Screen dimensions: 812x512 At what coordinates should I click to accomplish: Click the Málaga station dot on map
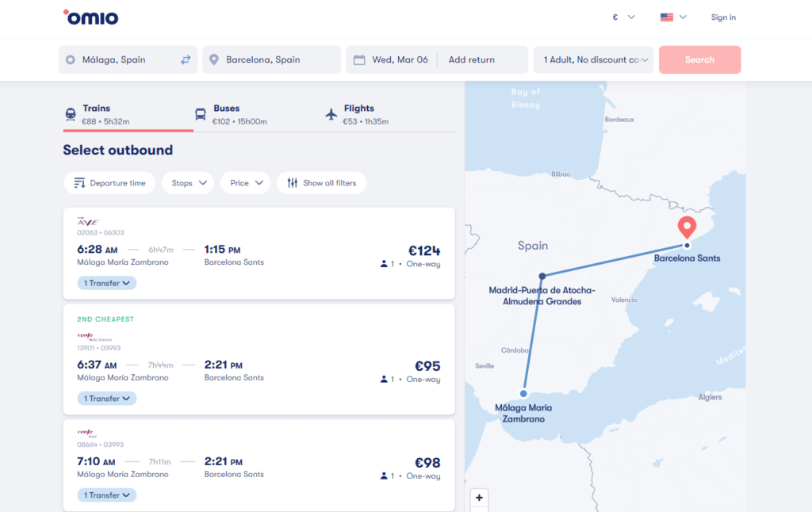(523, 393)
